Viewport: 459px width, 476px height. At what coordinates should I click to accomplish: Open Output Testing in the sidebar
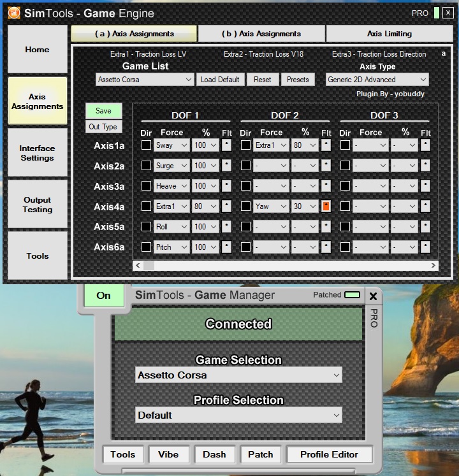[38, 205]
